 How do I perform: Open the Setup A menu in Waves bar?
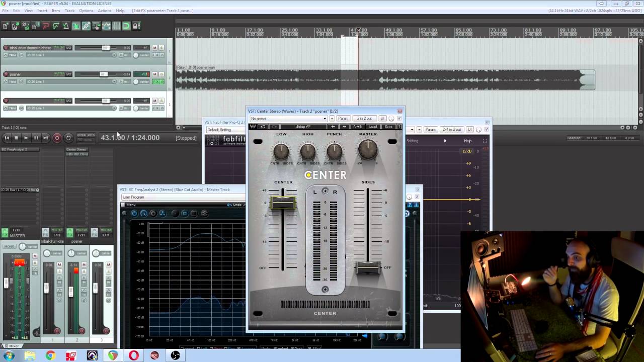coord(303,127)
